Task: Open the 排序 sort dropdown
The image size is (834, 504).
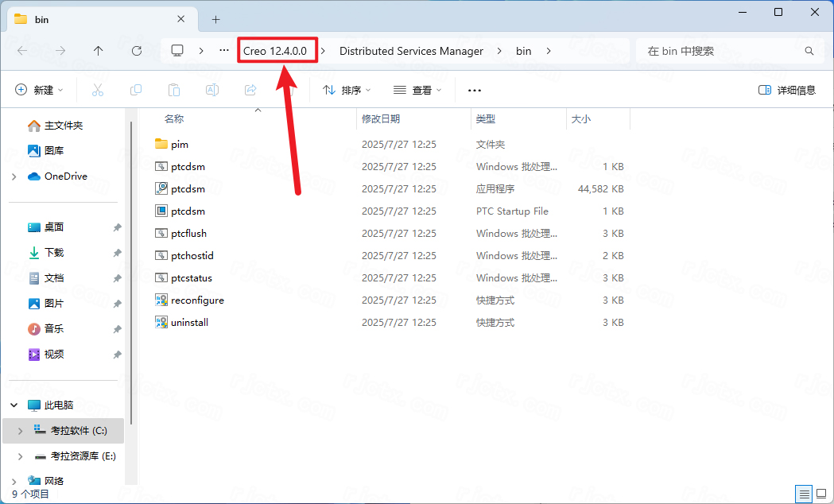Action: (x=347, y=90)
